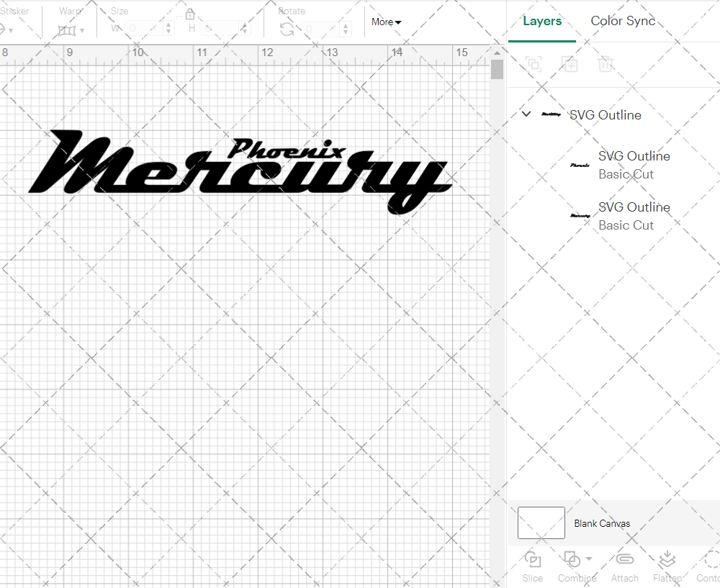Select the Attach tool
This screenshot has width=720, height=588.
pyautogui.click(x=624, y=567)
